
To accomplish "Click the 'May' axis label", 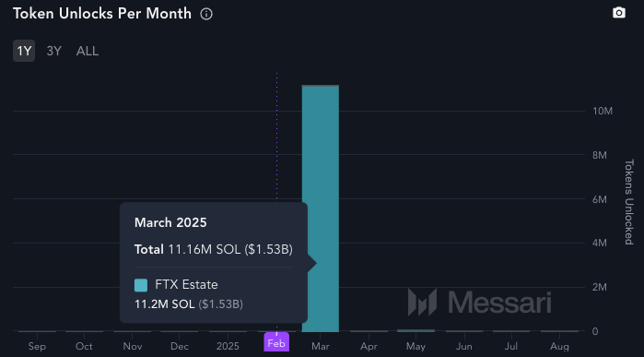I will tap(416, 346).
